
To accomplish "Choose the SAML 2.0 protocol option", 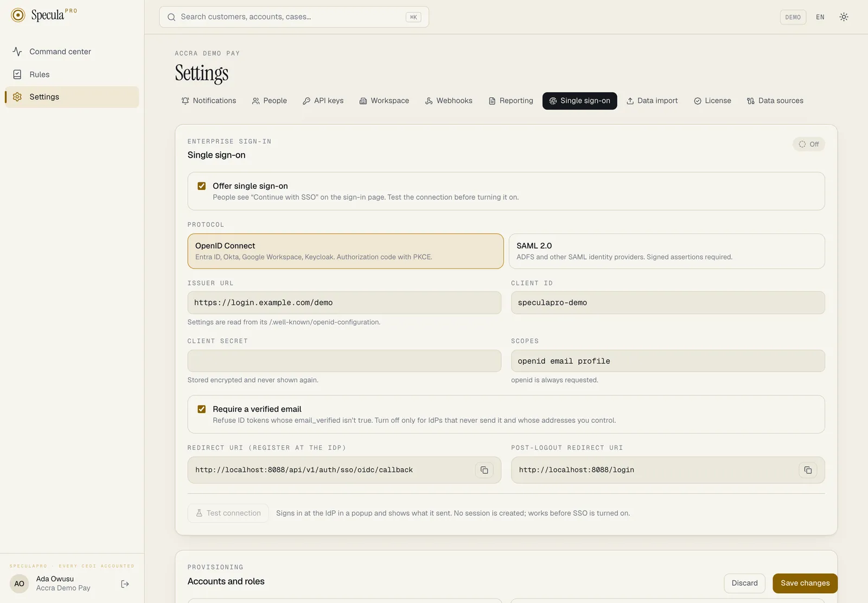I will click(667, 251).
